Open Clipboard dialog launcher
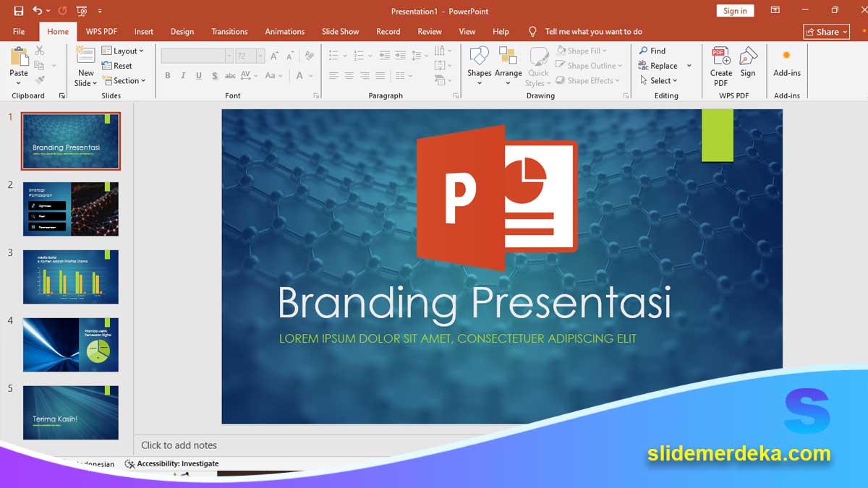 (62, 95)
